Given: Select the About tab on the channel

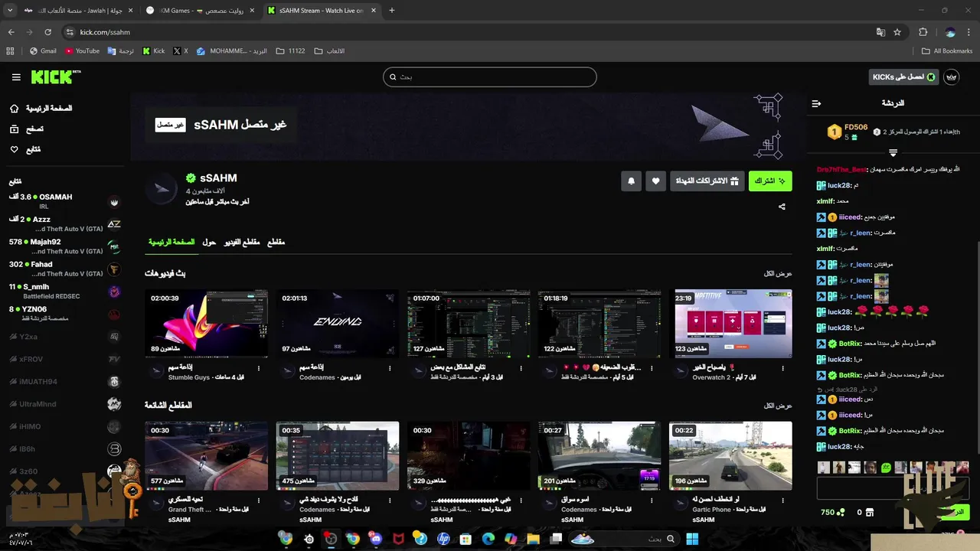Looking at the screenshot, I should click(x=209, y=242).
